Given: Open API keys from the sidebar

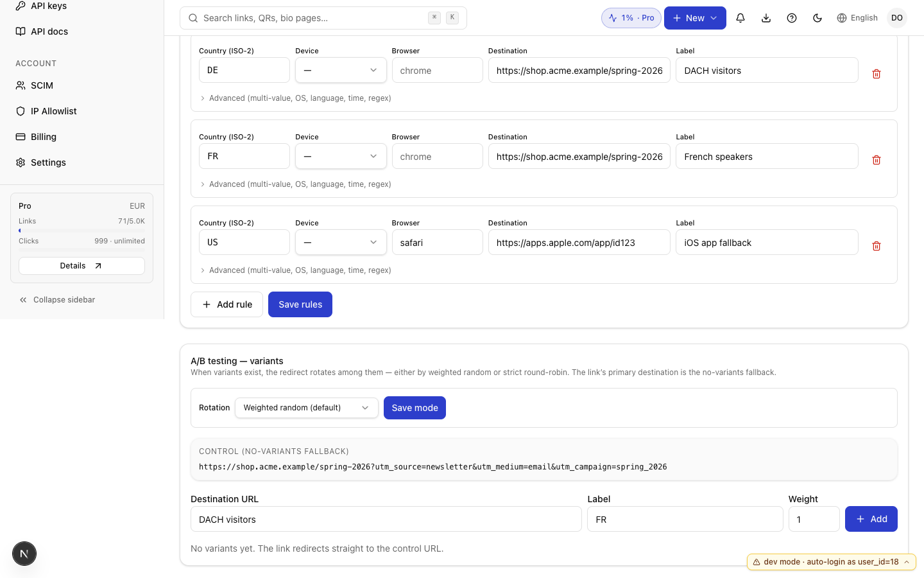Looking at the screenshot, I should pos(41,6).
